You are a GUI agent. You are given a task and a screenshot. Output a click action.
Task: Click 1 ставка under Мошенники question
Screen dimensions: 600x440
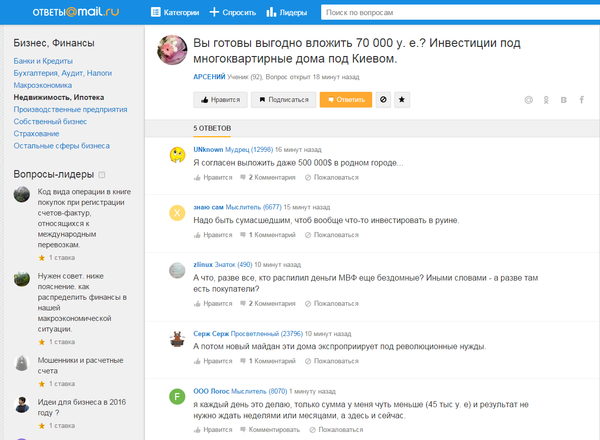pyautogui.click(x=57, y=384)
